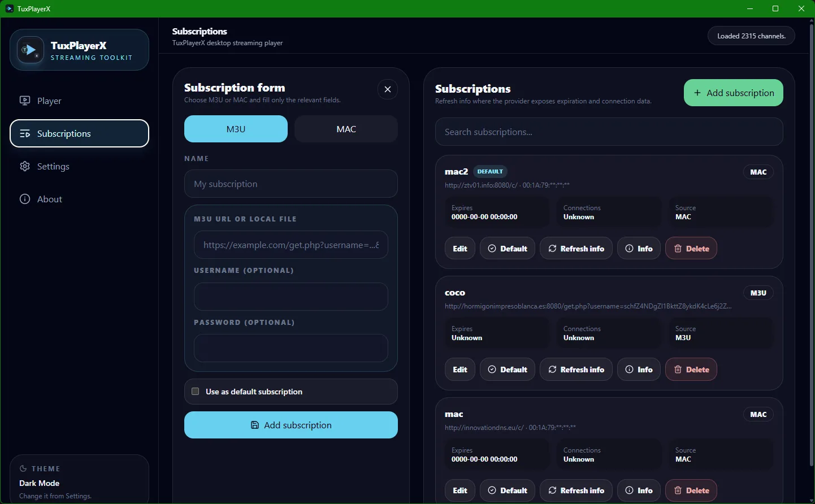The height and width of the screenshot is (504, 815).
Task: Click the subscription Name input field
Action: (291, 184)
